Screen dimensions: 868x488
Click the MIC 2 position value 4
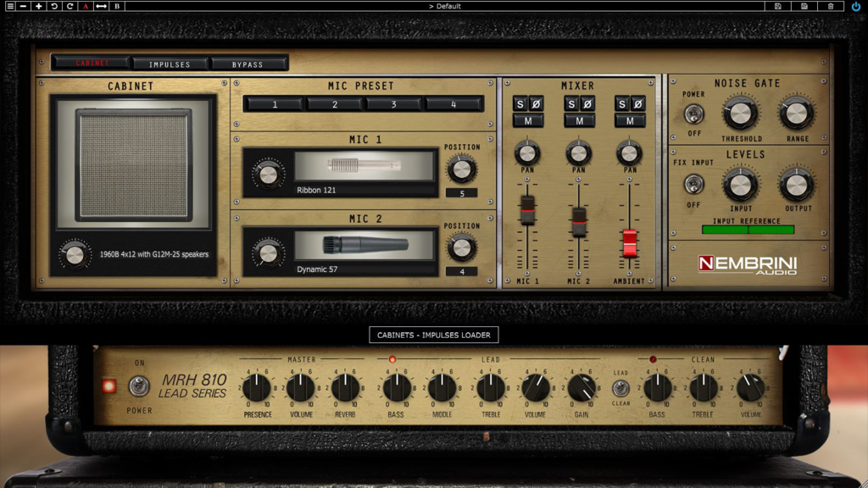462,272
